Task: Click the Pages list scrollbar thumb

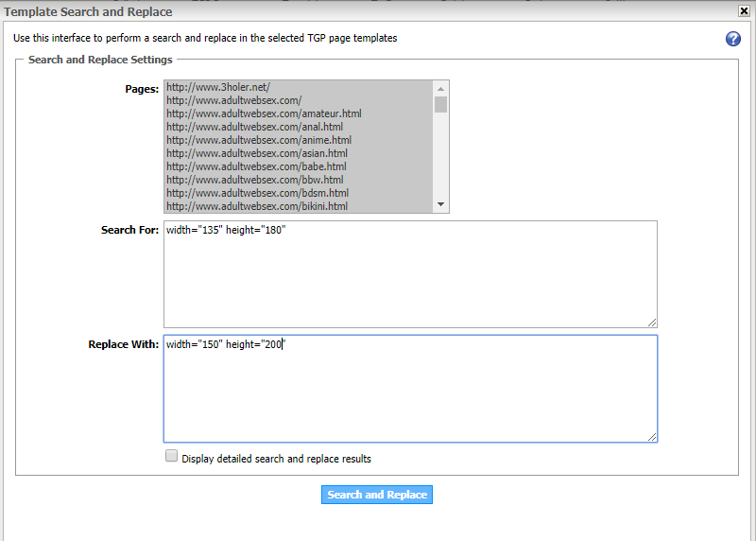Action: point(440,104)
